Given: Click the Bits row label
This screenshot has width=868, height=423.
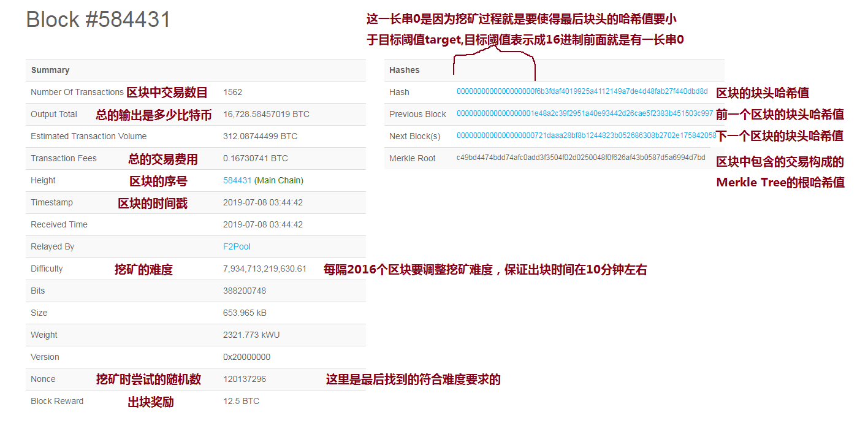Looking at the screenshot, I should [x=38, y=291].
